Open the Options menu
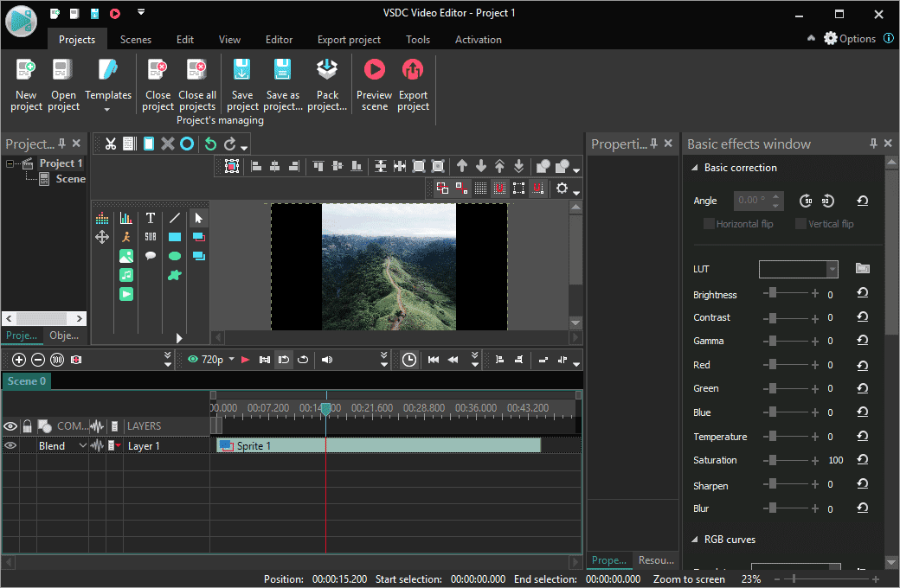The width and height of the screenshot is (900, 588). [x=850, y=38]
